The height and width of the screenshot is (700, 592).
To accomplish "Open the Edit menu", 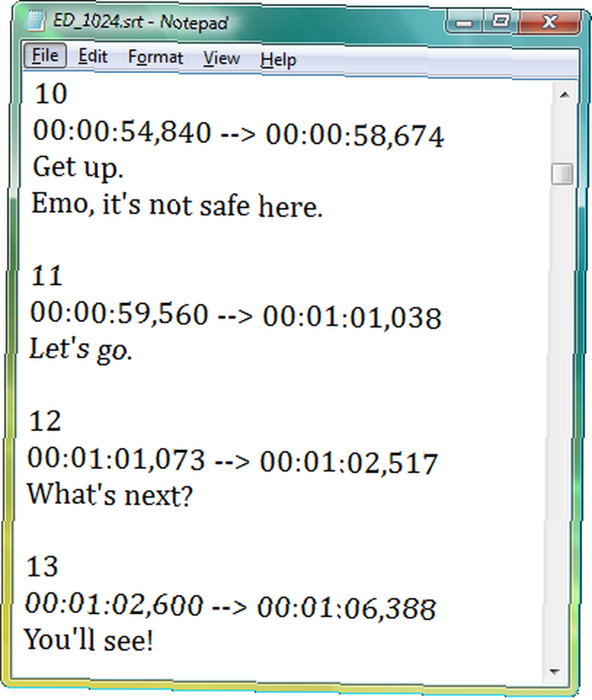I will pos(93,57).
